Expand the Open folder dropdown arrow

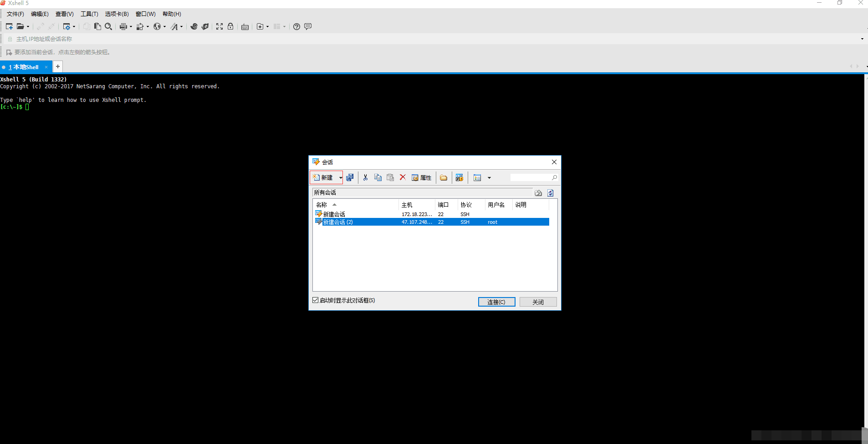pyautogui.click(x=28, y=26)
